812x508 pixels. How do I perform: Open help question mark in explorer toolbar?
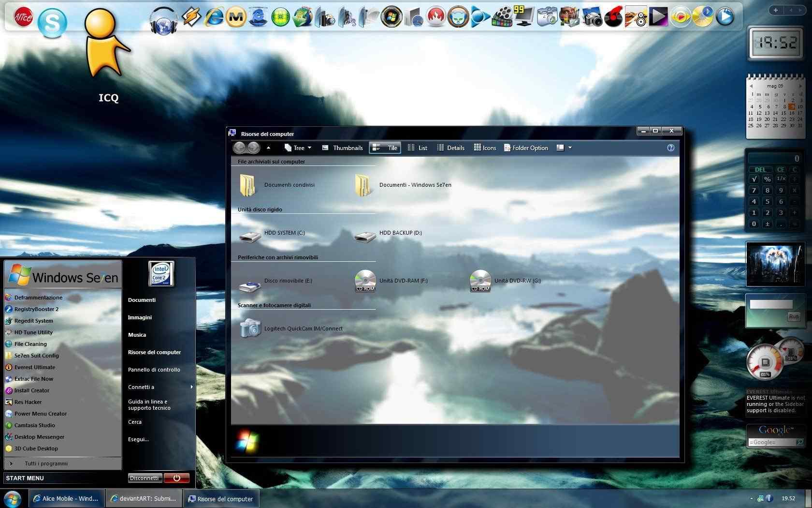click(x=670, y=148)
